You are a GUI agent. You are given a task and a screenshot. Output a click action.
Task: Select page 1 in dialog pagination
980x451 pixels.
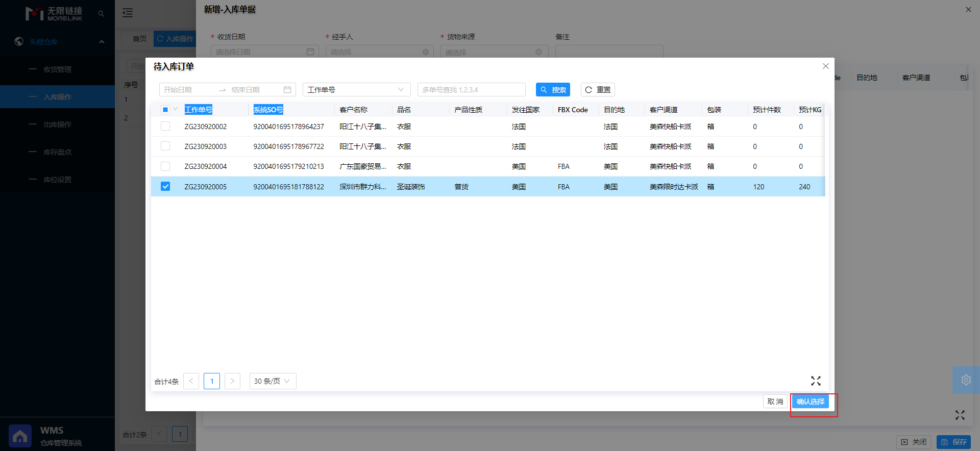tap(212, 381)
